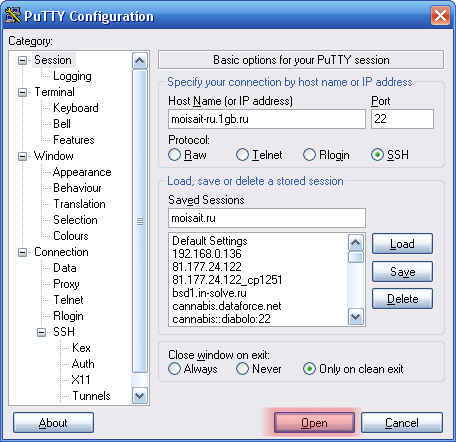Choose Never for close window on exit
Screen dimensions: 456x442
click(242, 369)
